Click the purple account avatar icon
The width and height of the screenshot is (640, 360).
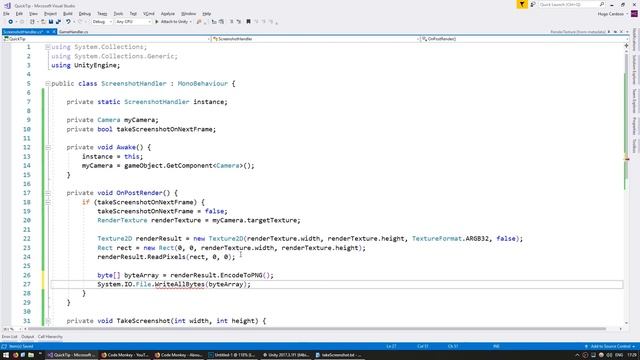pos(634,13)
